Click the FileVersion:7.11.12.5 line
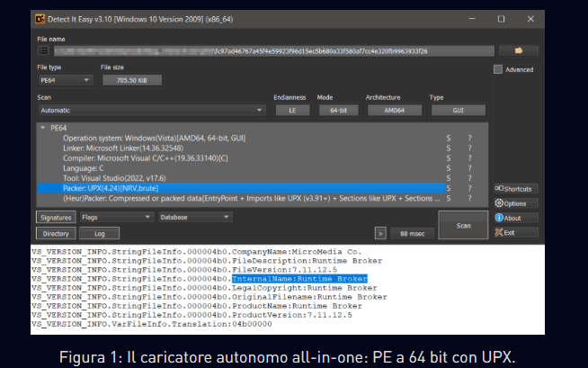Screen dimensions: 588x368 184,270
